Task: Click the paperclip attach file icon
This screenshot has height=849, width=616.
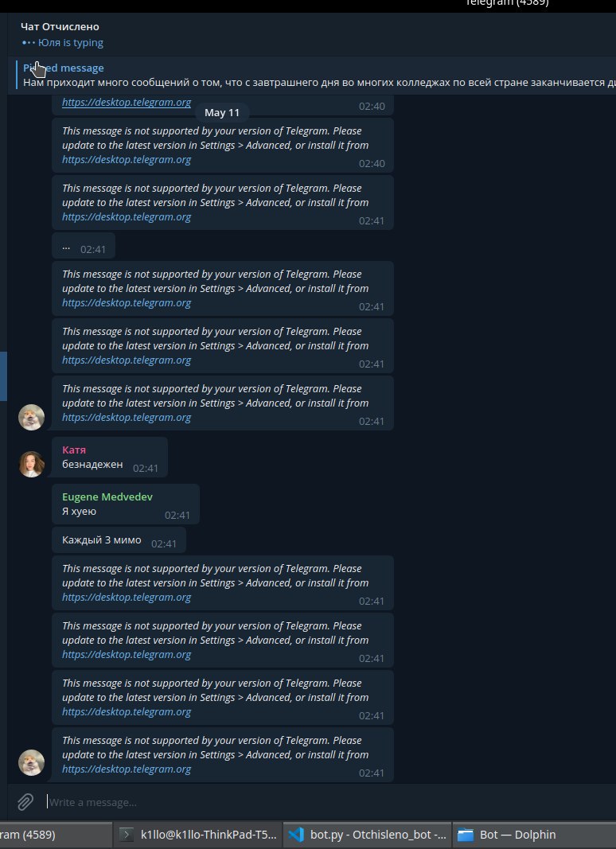Action: (x=25, y=801)
